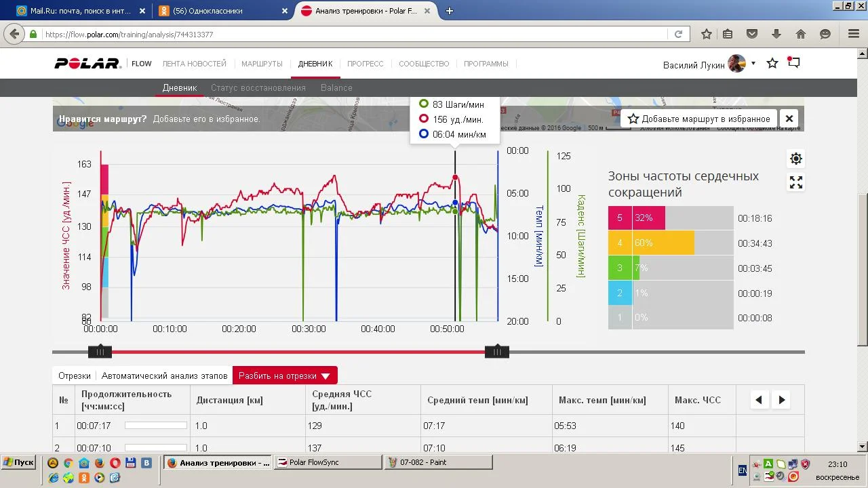Switch to Статус восстановления tab
Image resolution: width=868 pixels, height=488 pixels.
pyautogui.click(x=258, y=87)
